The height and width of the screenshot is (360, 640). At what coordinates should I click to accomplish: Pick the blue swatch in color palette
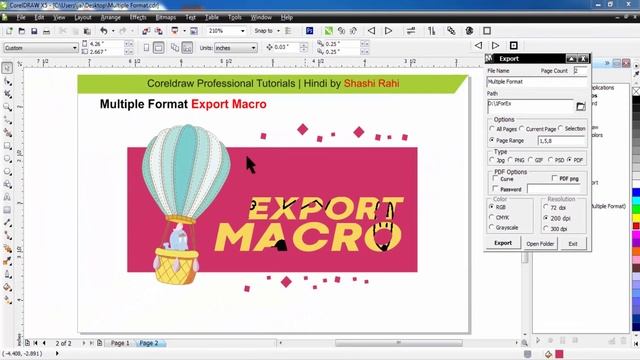tap(636, 192)
